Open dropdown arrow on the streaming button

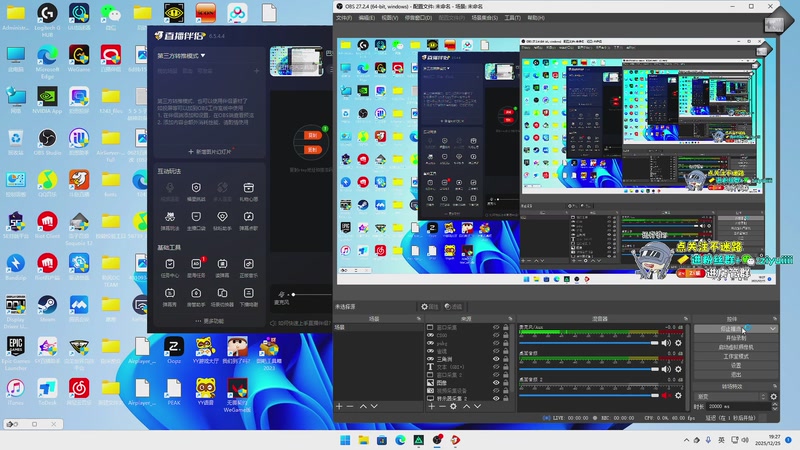point(773,329)
